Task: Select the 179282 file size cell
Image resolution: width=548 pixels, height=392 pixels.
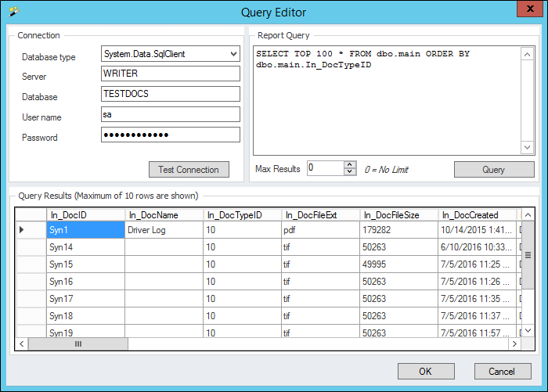Action: coord(398,229)
